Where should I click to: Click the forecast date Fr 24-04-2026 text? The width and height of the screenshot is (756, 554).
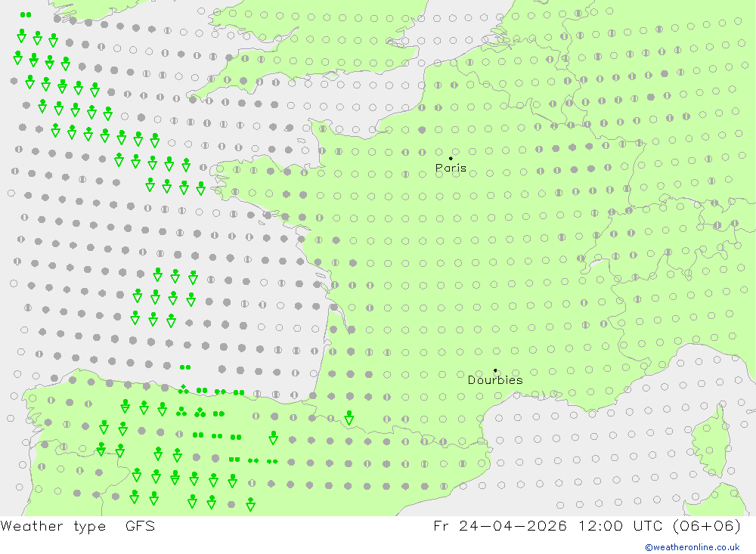(500, 525)
